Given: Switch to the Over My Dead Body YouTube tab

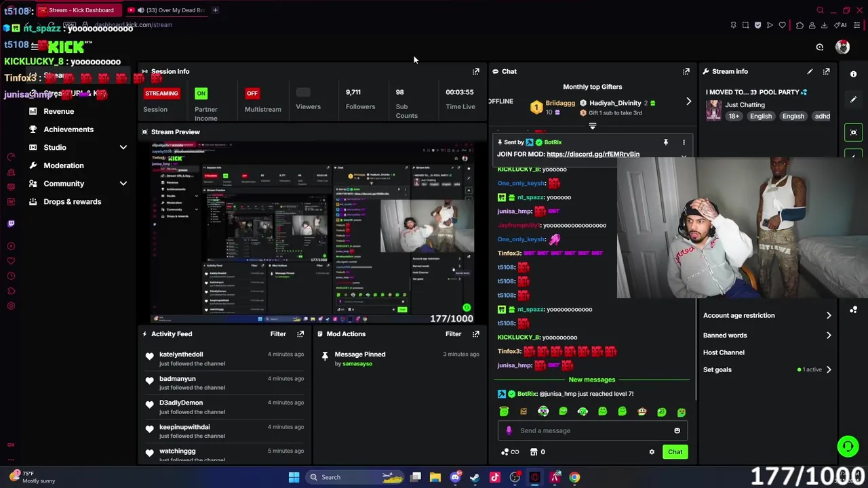Looking at the screenshot, I should point(166,10).
